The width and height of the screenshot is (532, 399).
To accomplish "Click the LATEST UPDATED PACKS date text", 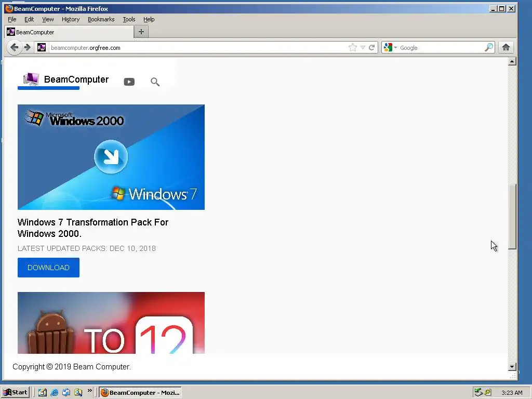I will pos(87,248).
